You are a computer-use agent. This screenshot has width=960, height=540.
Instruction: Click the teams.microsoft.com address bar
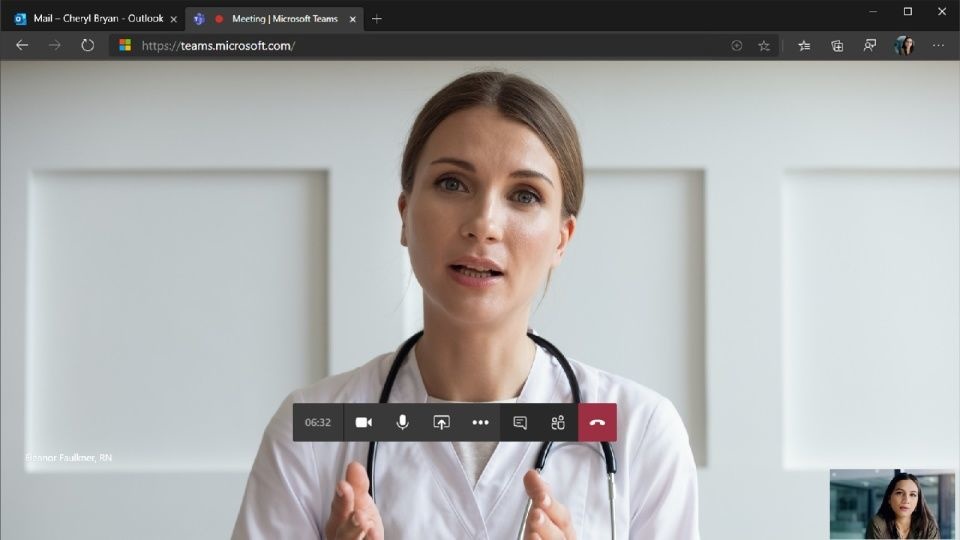click(x=400, y=45)
